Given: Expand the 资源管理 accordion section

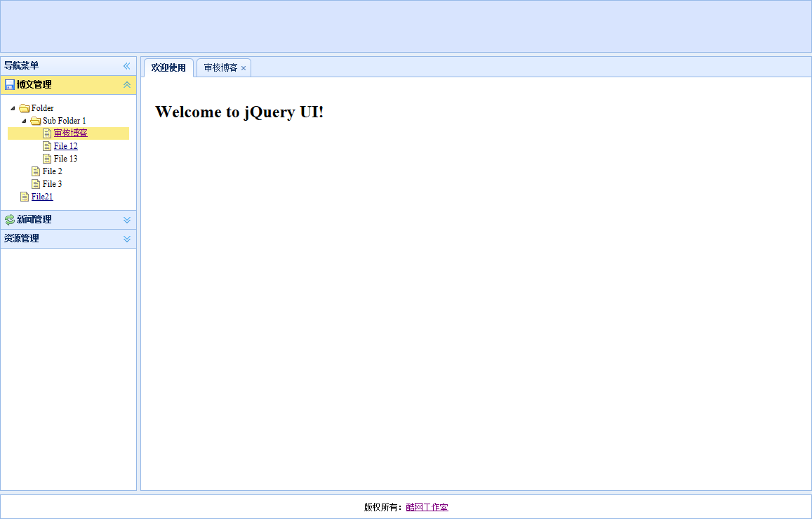Looking at the screenshot, I should (x=126, y=238).
